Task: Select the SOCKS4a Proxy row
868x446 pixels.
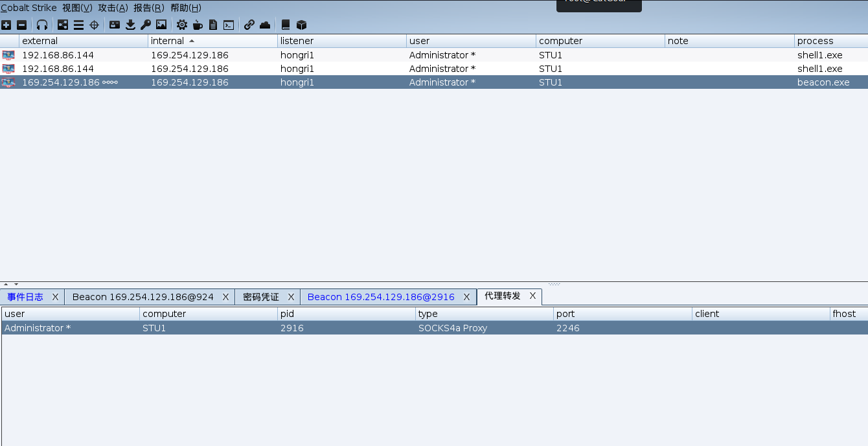Action: tap(435, 328)
